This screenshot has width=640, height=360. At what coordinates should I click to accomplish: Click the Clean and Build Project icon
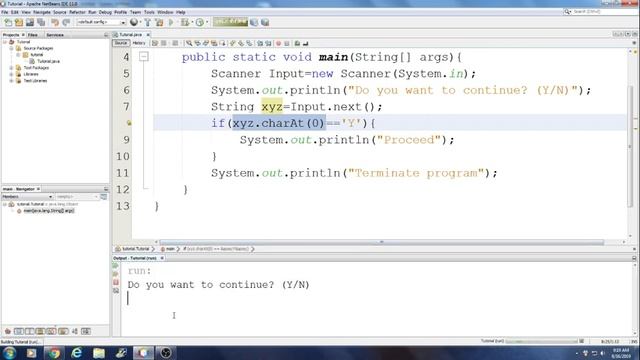159,22
